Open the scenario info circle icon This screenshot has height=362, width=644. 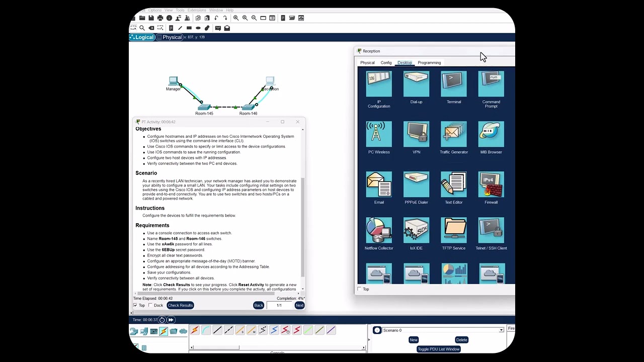376,330
